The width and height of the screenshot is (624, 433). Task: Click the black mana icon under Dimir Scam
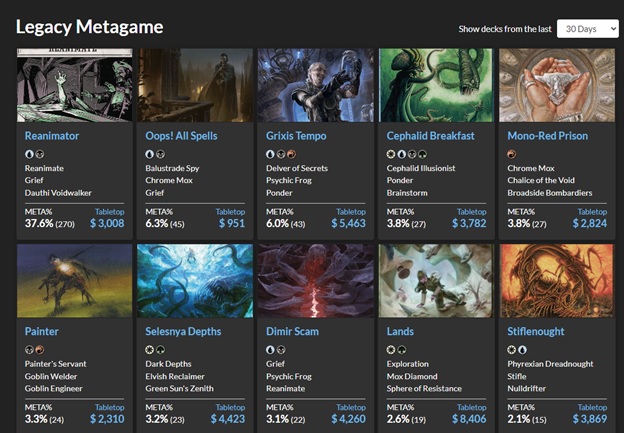281,350
